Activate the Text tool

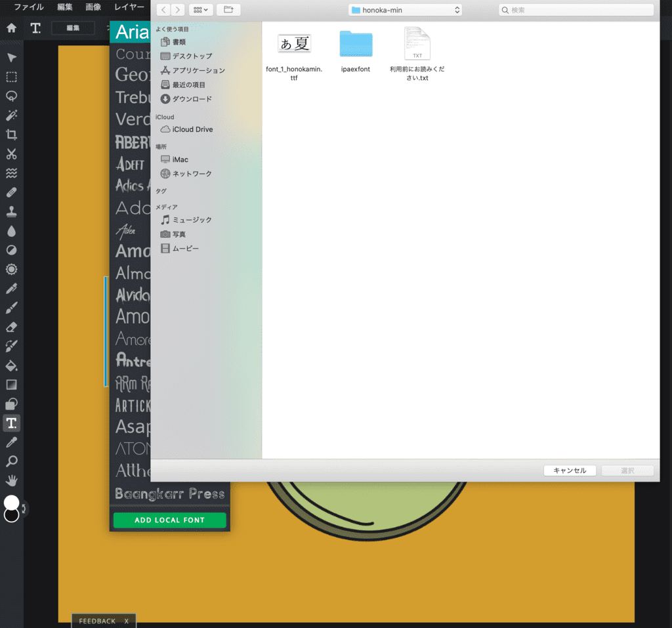[x=10, y=423]
